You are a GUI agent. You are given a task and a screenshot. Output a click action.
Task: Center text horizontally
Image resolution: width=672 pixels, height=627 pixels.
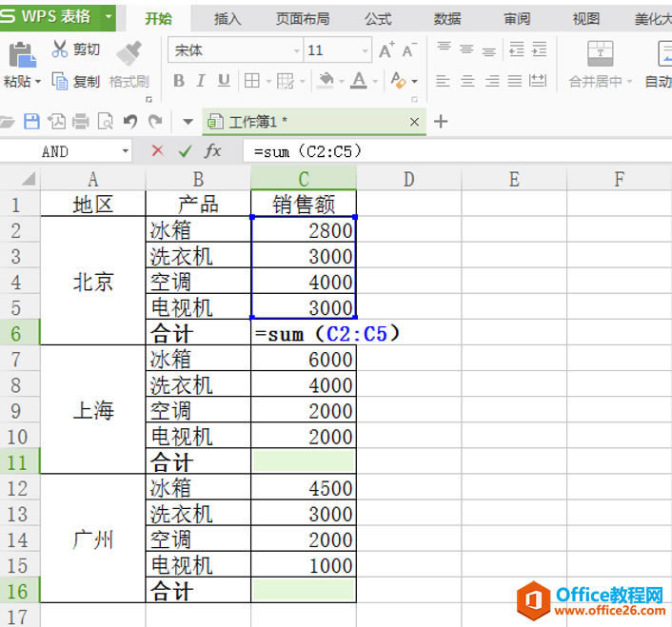coord(467,81)
